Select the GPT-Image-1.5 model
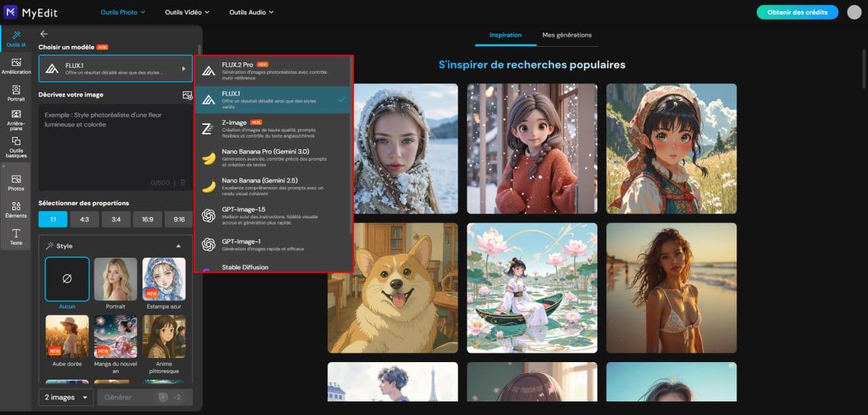This screenshot has width=868, height=415. [x=273, y=215]
